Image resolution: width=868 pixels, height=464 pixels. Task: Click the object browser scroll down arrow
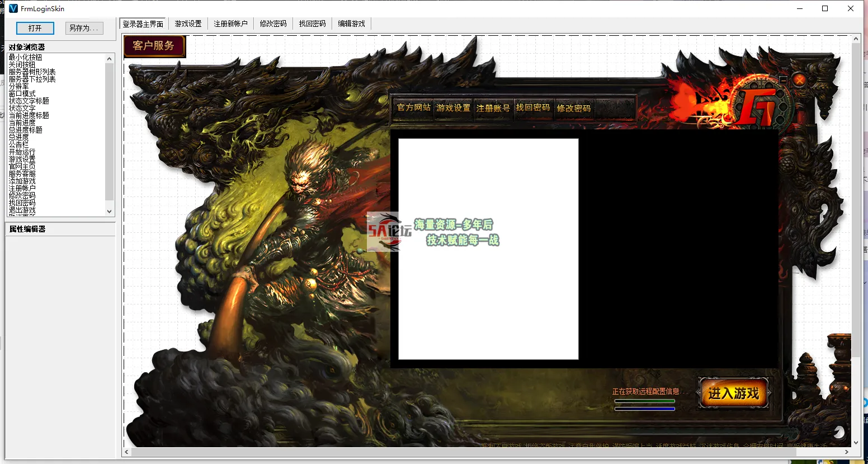110,212
